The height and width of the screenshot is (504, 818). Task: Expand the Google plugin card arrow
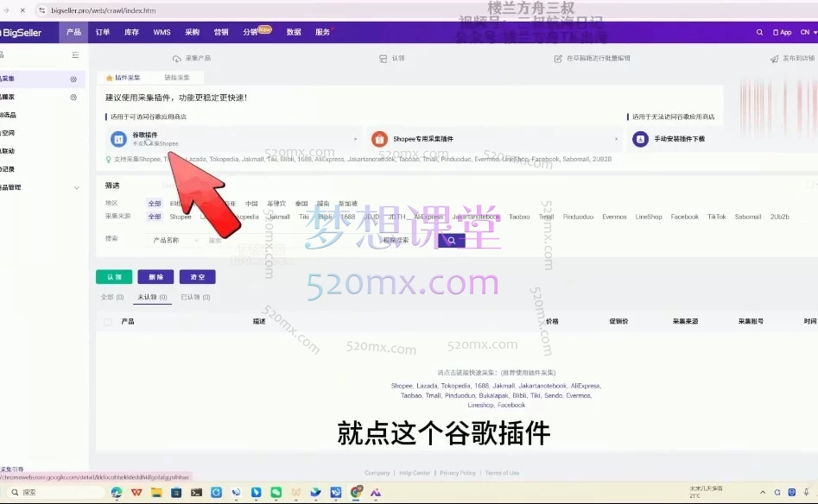point(355,139)
